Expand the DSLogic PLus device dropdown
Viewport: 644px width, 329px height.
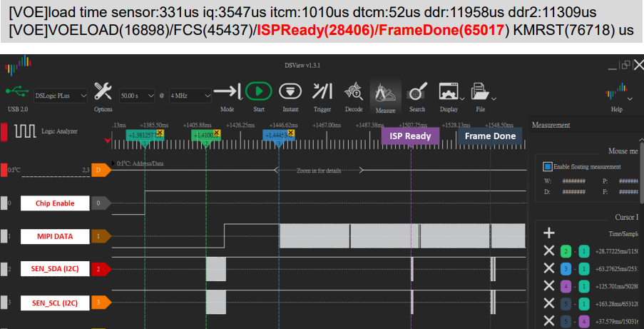click(62, 95)
